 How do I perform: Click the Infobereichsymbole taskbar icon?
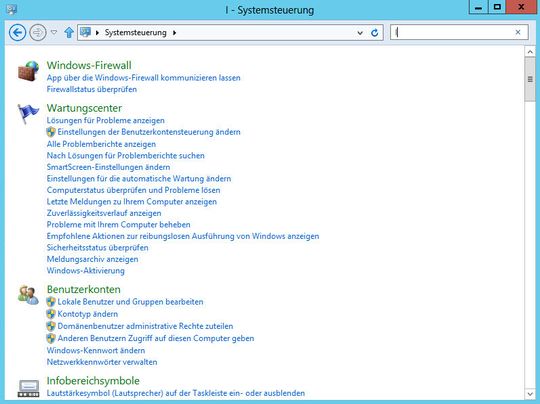point(28,388)
